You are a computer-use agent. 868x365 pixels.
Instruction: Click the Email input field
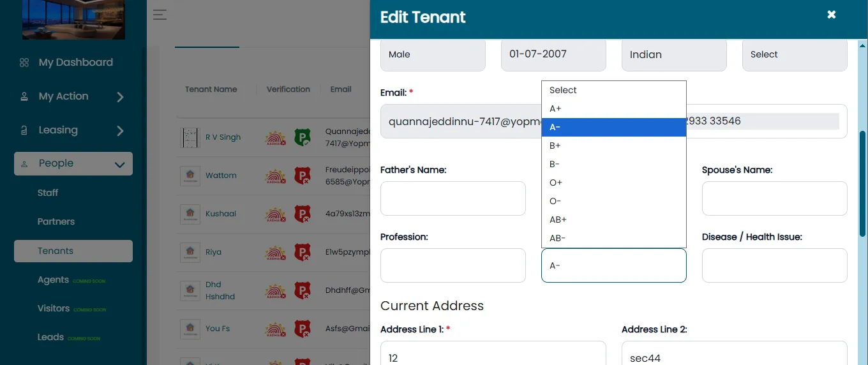[x=461, y=121]
